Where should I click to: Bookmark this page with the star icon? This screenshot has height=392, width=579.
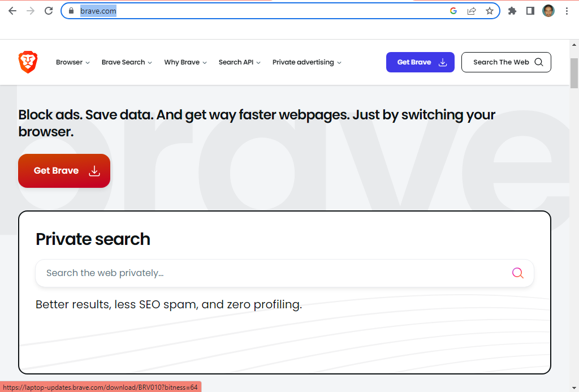tap(490, 11)
